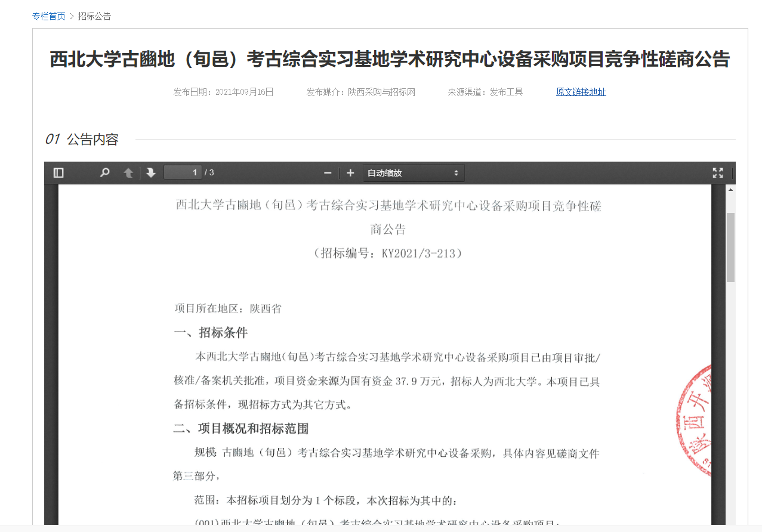Toggle the PDF sidebar panel
The width and height of the screenshot is (762, 532).
58,173
